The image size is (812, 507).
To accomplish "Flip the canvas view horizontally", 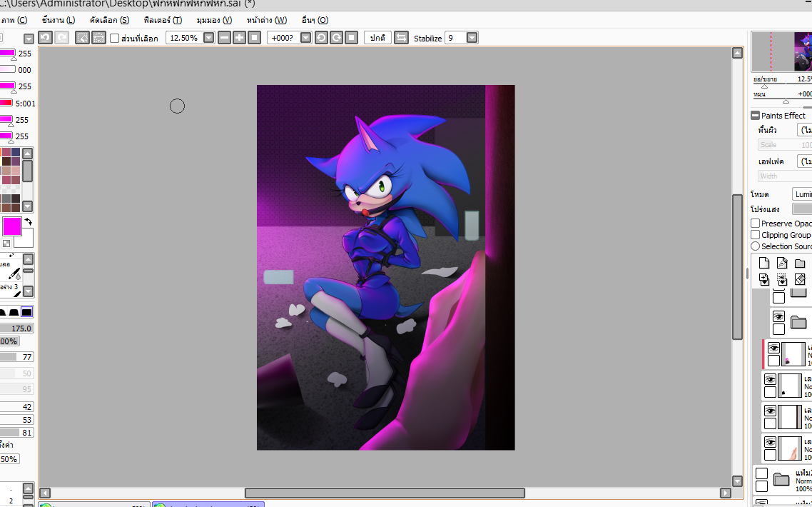I will point(401,38).
